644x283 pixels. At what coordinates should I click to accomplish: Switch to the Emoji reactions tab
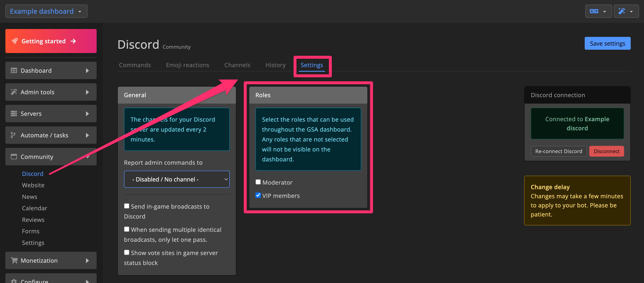coord(187,65)
